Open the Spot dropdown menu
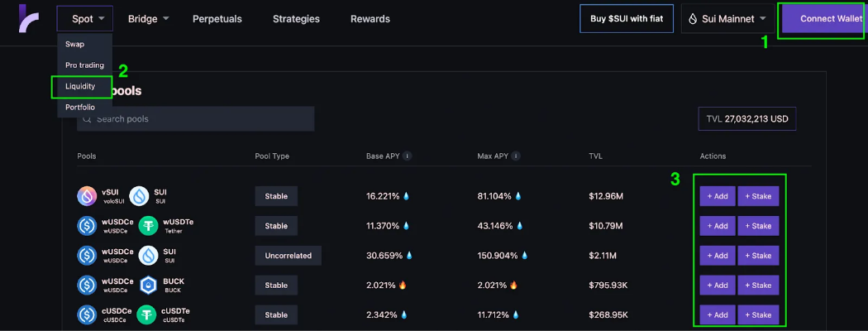 [85, 18]
